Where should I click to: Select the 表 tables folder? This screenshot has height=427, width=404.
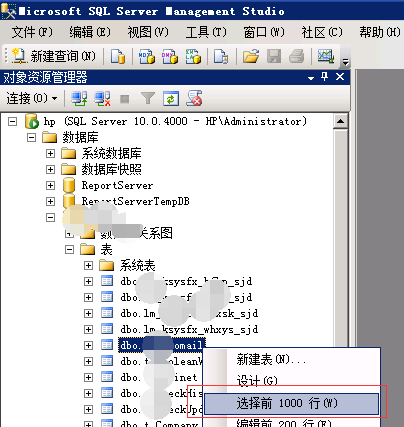(x=106, y=249)
